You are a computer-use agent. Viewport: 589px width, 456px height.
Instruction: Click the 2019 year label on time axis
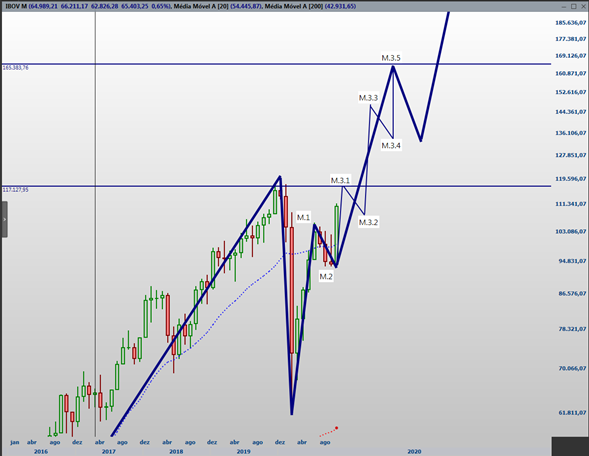243,451
